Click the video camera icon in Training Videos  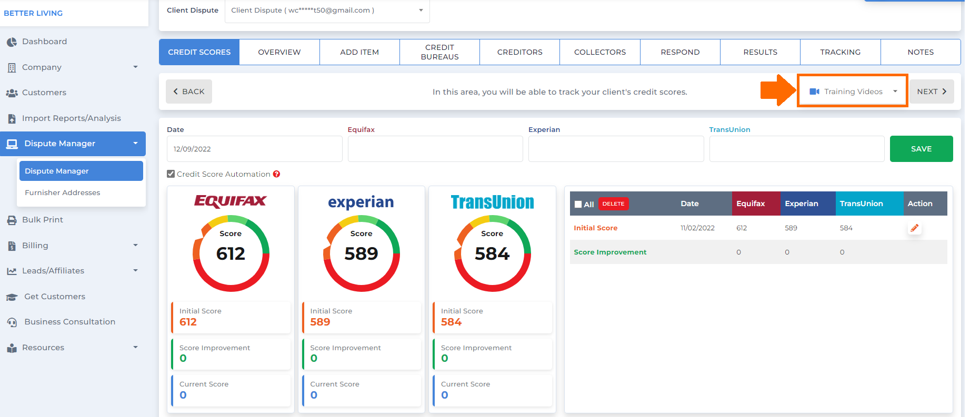click(x=814, y=91)
